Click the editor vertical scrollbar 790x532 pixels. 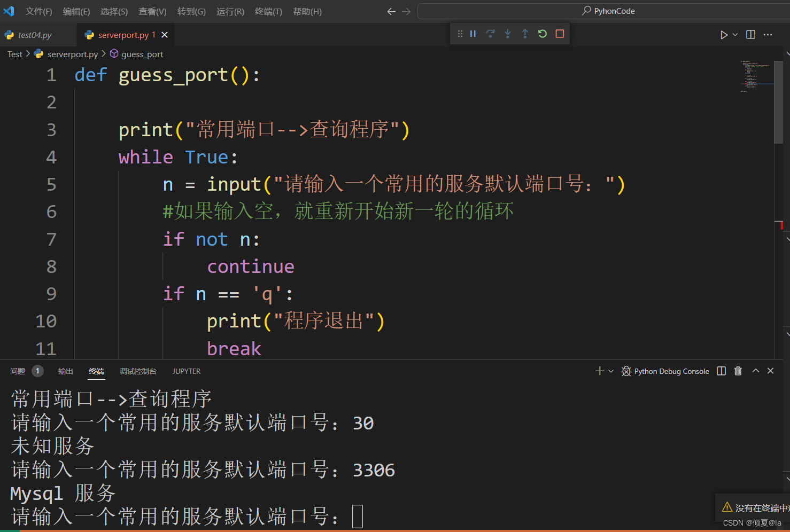click(x=778, y=101)
